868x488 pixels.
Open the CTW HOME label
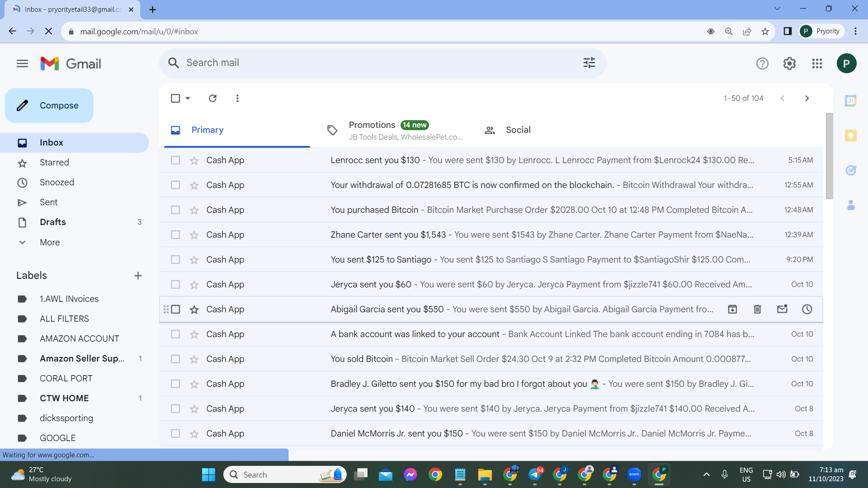[64, 399]
